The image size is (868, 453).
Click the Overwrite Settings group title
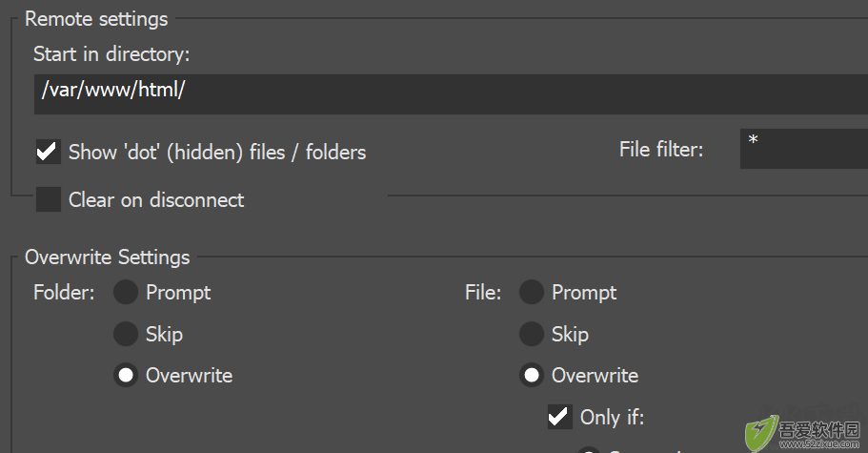pyautogui.click(x=108, y=257)
